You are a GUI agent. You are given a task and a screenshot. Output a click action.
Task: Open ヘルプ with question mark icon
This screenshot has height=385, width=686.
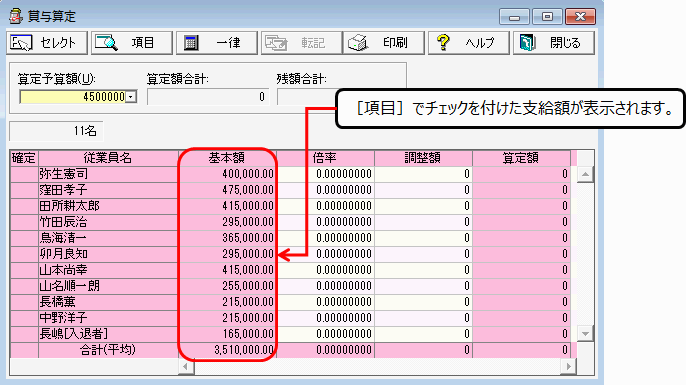click(469, 43)
